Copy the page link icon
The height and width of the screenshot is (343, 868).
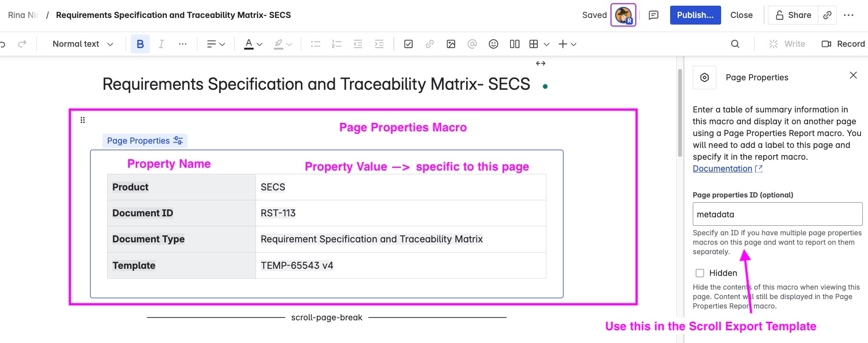pyautogui.click(x=827, y=15)
